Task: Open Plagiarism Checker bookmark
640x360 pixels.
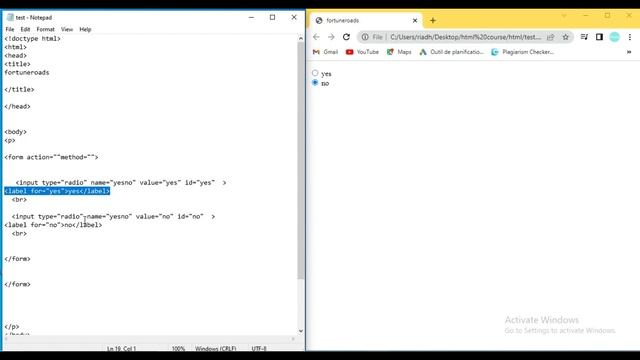Action: point(522,52)
